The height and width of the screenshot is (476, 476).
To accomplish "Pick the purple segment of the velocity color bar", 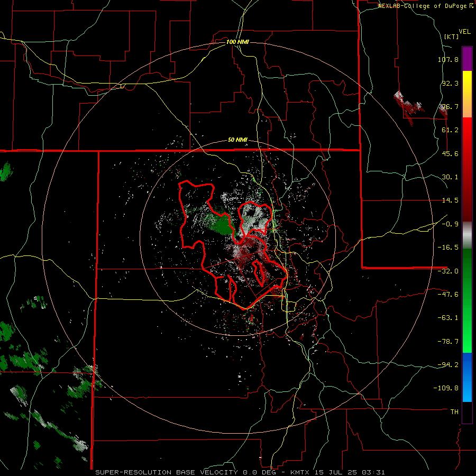I will (x=467, y=59).
